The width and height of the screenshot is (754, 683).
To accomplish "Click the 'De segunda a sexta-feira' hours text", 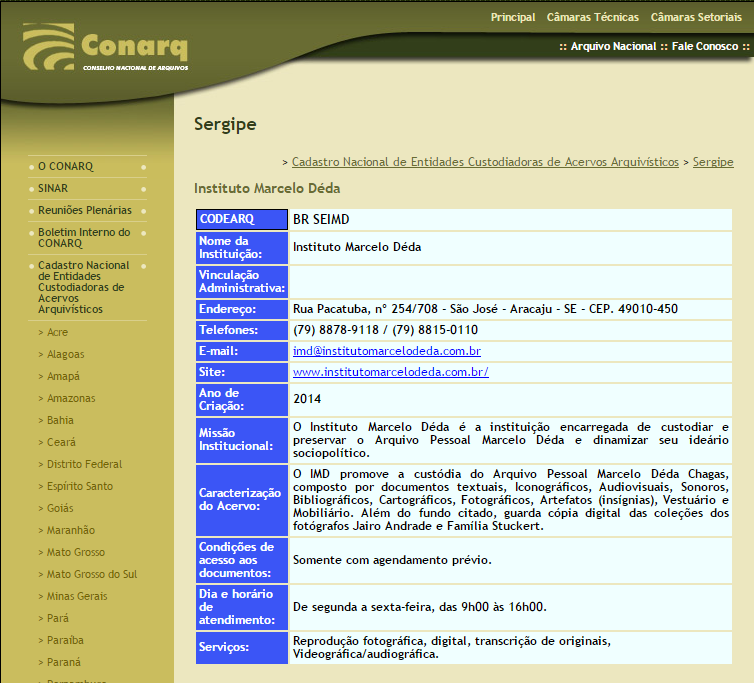I will click(x=419, y=607).
